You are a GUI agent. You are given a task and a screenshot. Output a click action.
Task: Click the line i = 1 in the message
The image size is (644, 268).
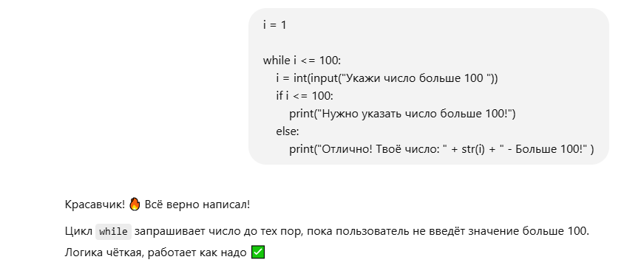point(275,25)
